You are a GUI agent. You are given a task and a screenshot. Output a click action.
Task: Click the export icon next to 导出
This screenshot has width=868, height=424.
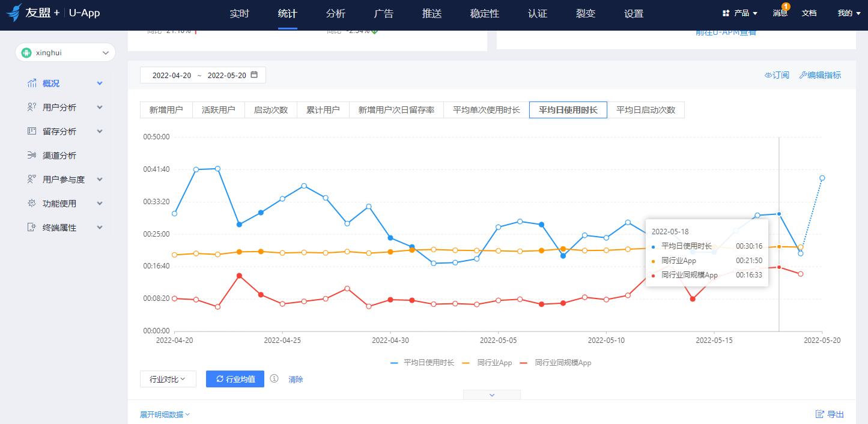[819, 414]
